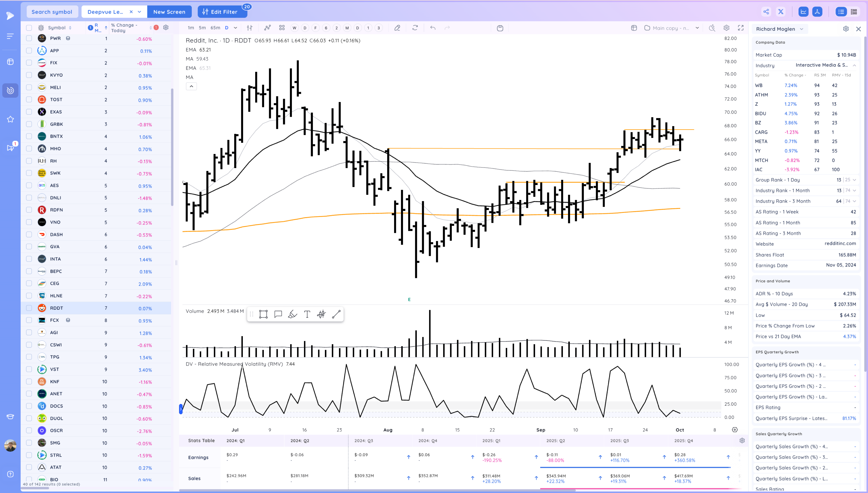Toggle the select-all symbols checkbox
Viewport: 868px width, 493px height.
pos(29,28)
